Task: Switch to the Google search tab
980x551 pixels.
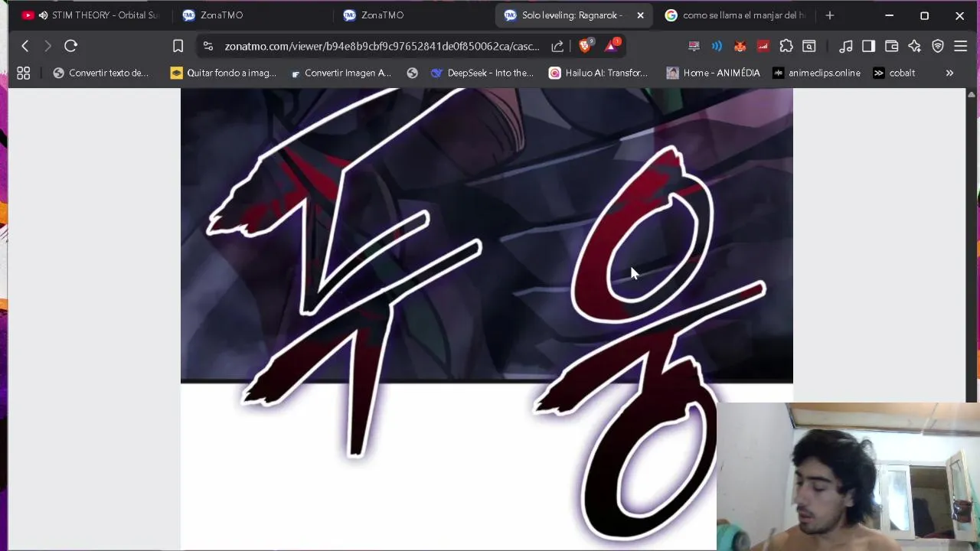Action: coord(737,15)
